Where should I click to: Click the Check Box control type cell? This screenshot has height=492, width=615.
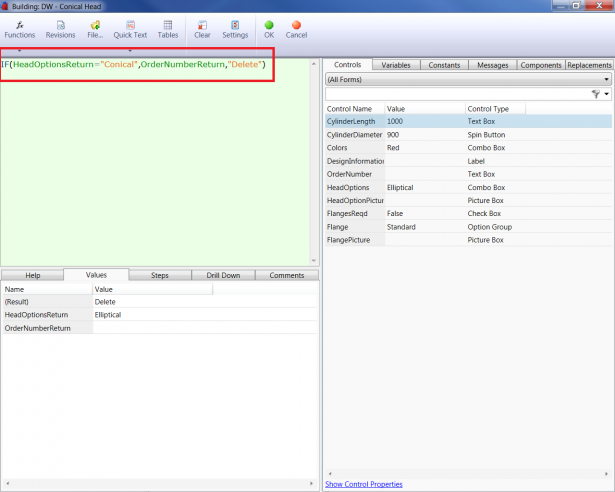coord(484,213)
